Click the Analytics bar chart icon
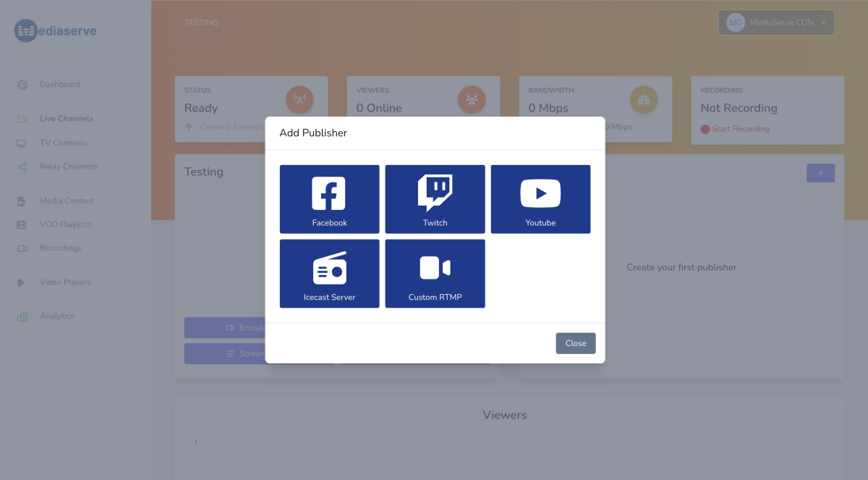The width and height of the screenshot is (868, 480). pos(22,316)
